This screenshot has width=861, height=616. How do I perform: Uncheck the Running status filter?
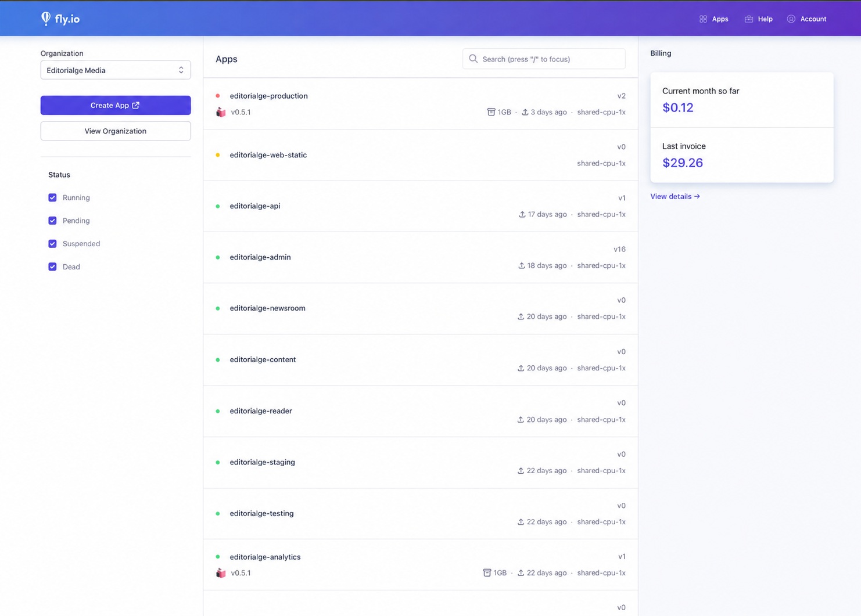pos(52,197)
